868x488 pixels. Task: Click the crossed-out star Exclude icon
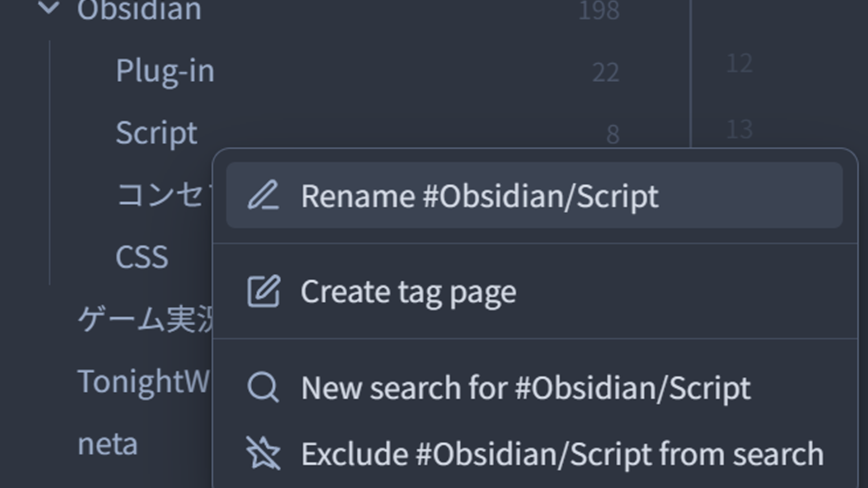pyautogui.click(x=263, y=453)
